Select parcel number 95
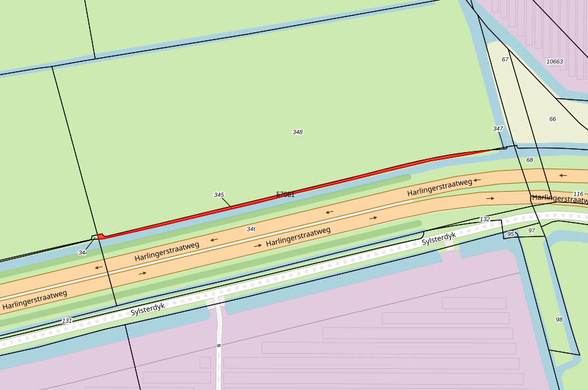The image size is (588, 390). [510, 234]
